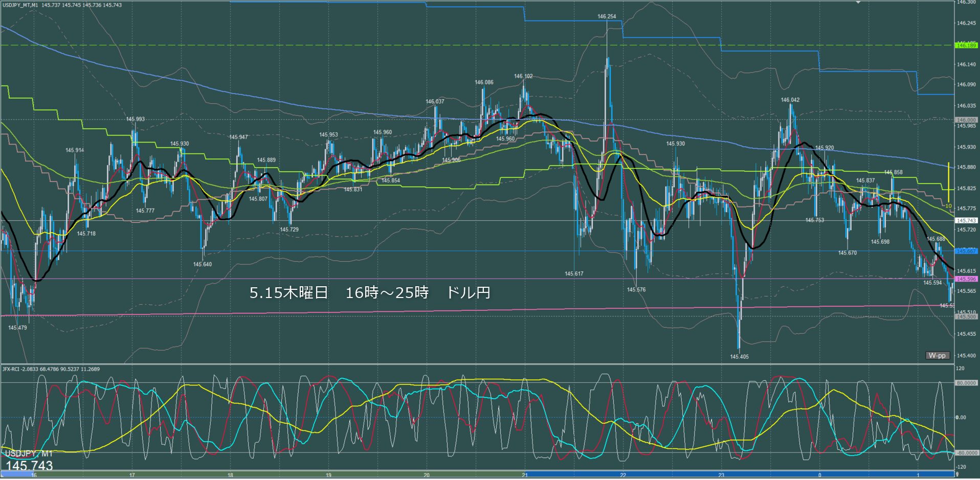980x480 pixels.
Task: Click the large USDJPY, M1 symbol label
Action: coord(29,454)
